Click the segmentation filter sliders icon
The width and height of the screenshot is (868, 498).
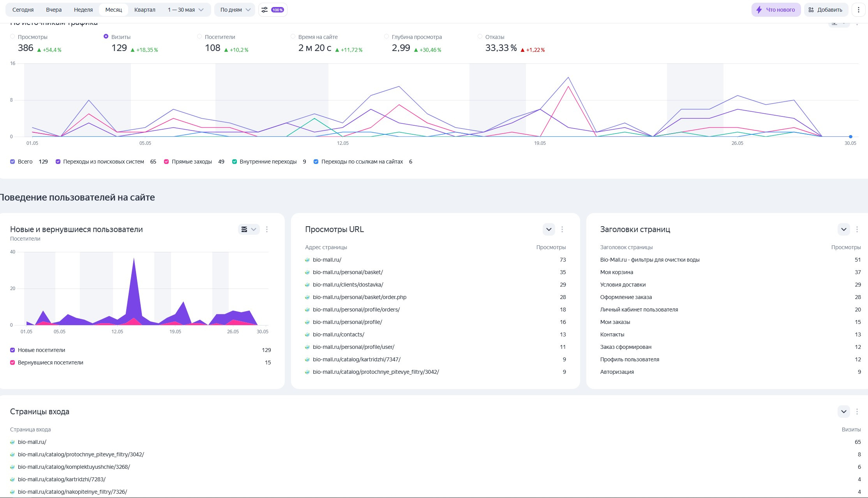pyautogui.click(x=265, y=10)
